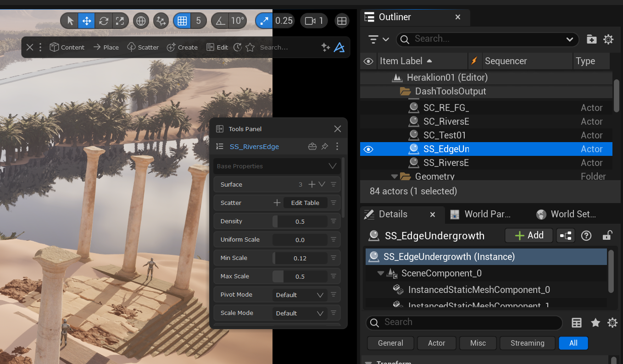The height and width of the screenshot is (364, 623).
Task: Add a scatter item with plus icon
Action: click(277, 203)
